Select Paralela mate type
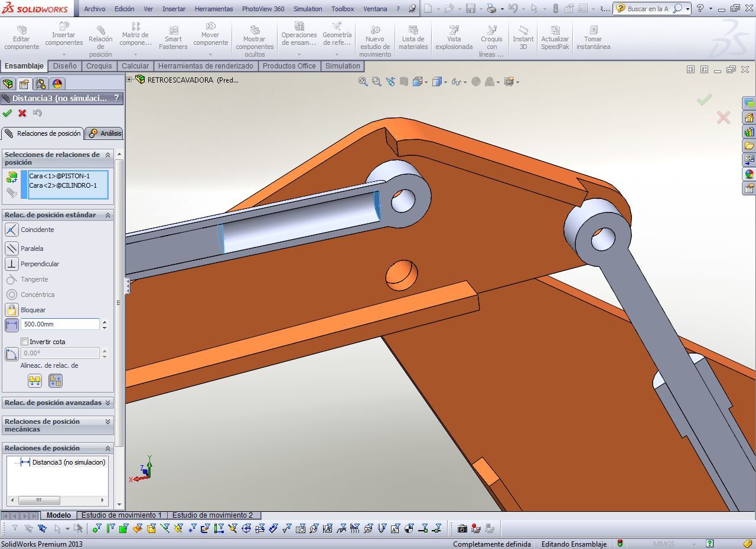 tap(12, 249)
